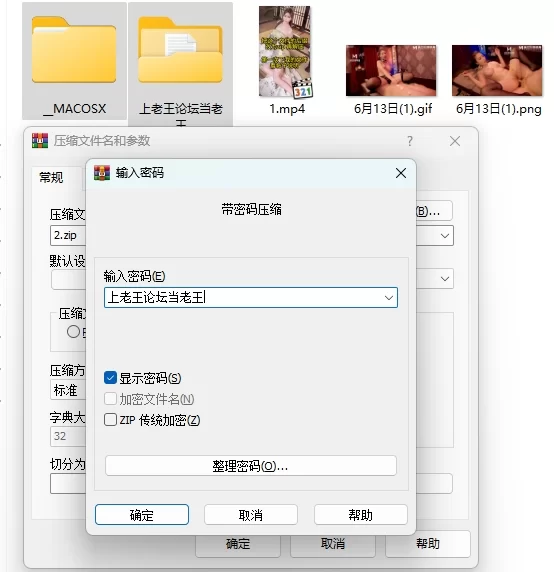Click the dictionary size field showing 32

[x=68, y=436]
